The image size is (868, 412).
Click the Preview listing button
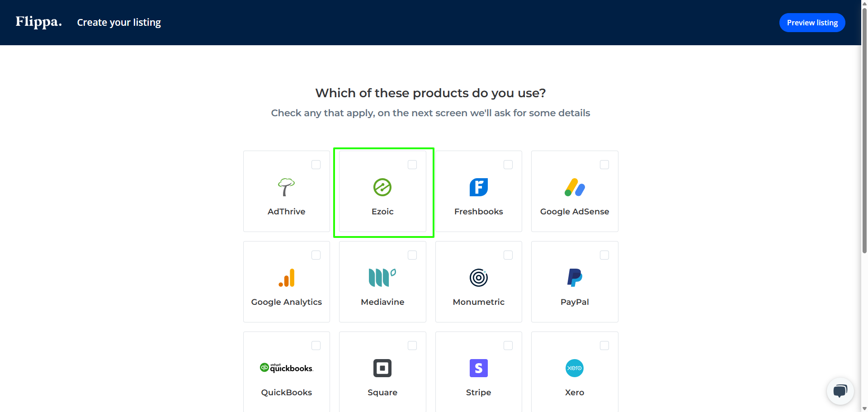pyautogui.click(x=812, y=23)
